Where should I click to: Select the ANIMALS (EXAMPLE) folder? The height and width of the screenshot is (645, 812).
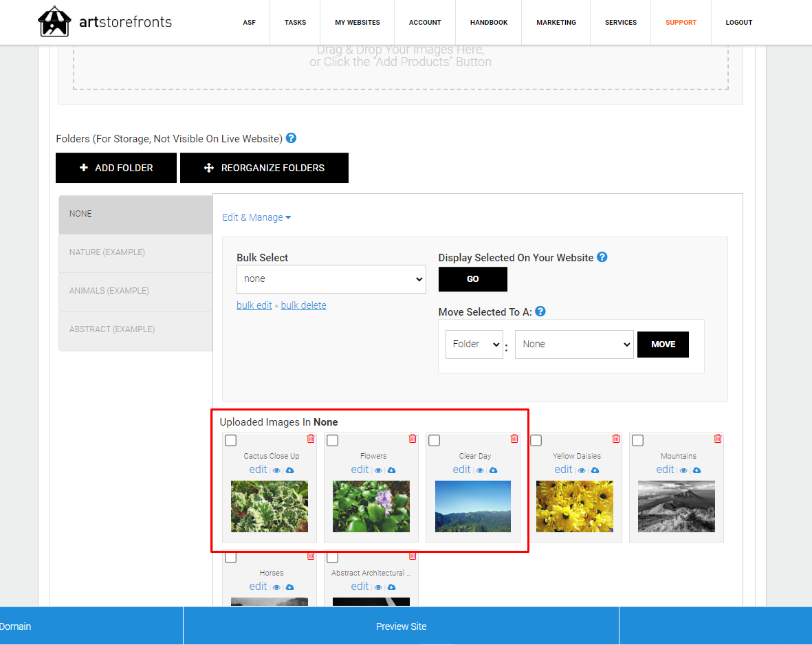click(x=135, y=291)
